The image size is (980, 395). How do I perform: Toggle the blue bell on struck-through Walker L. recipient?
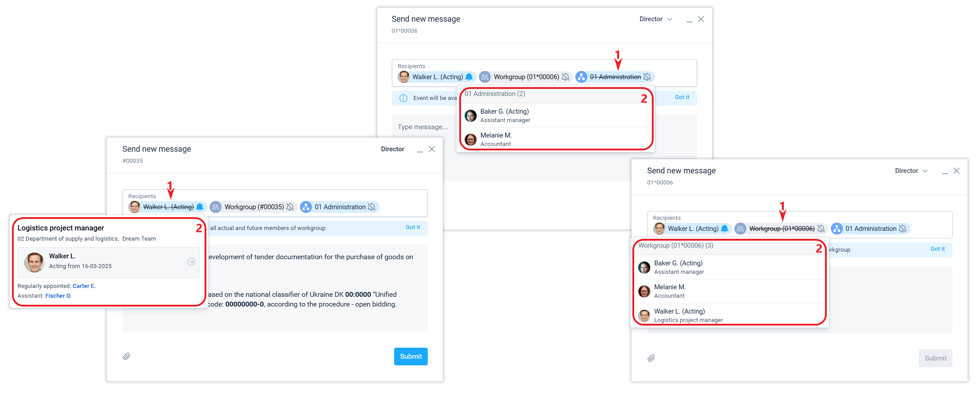(x=200, y=207)
